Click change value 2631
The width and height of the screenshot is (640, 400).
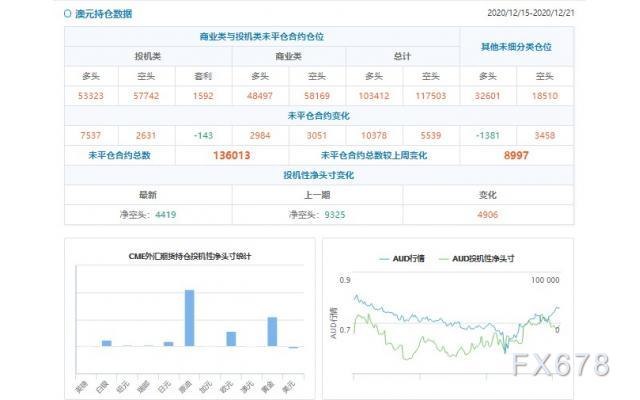point(146,136)
